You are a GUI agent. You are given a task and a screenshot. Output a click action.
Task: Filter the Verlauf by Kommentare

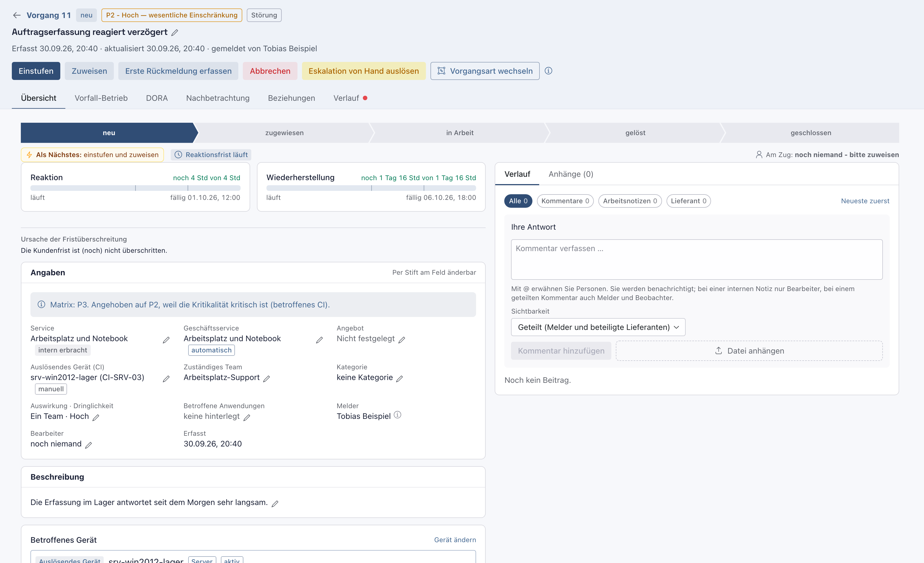coord(565,201)
